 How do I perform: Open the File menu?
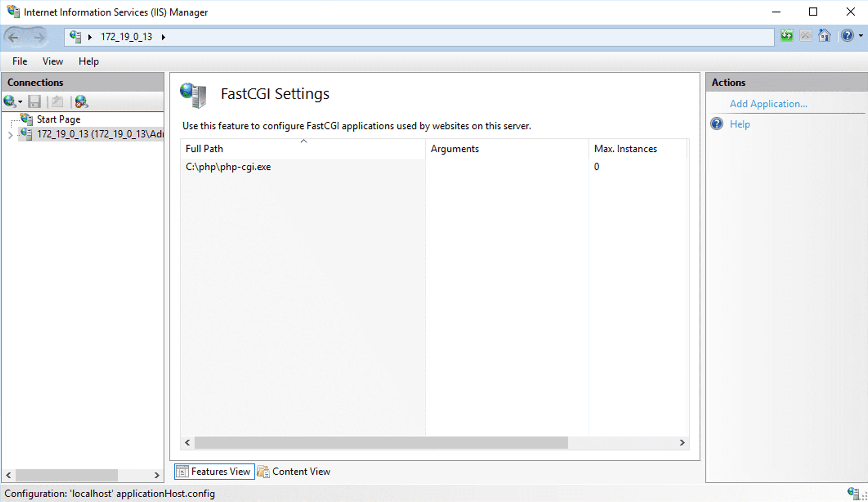click(x=20, y=61)
